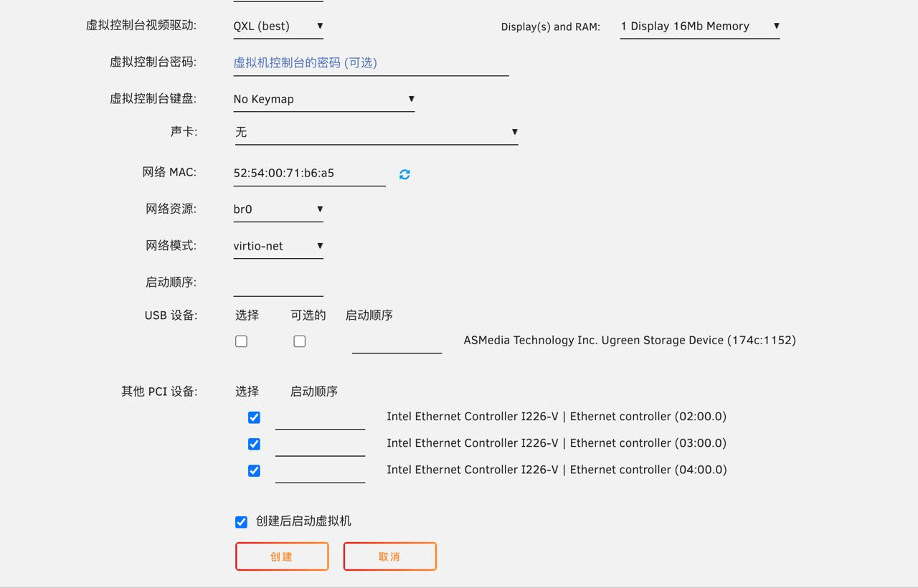Click the MAC address refresh icon
Image resolution: width=918 pixels, height=588 pixels.
pos(404,174)
